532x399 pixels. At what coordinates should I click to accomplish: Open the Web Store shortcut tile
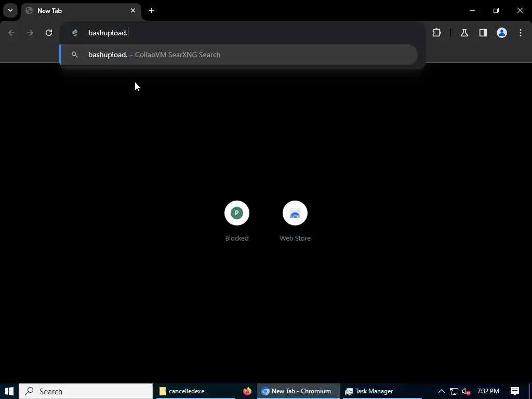(x=295, y=213)
